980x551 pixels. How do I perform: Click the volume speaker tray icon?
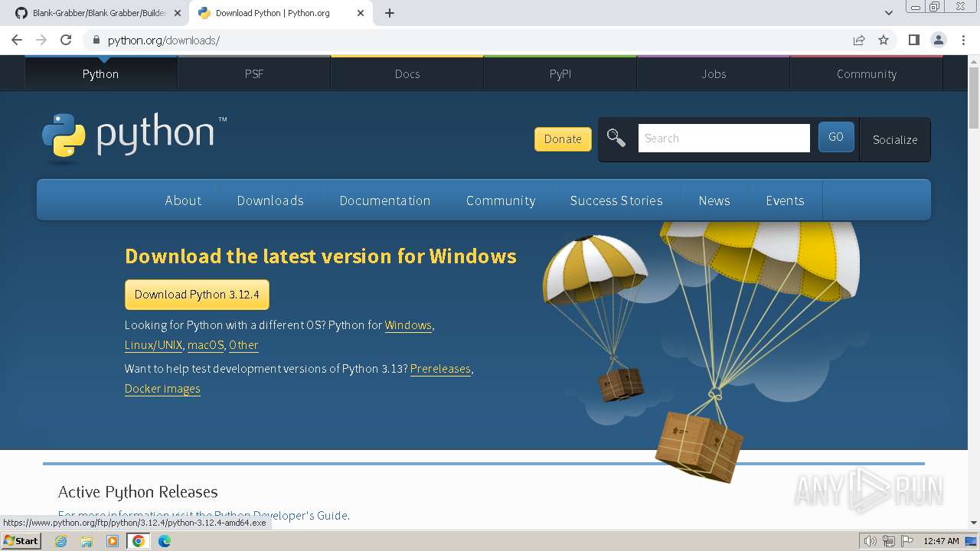[x=871, y=541]
